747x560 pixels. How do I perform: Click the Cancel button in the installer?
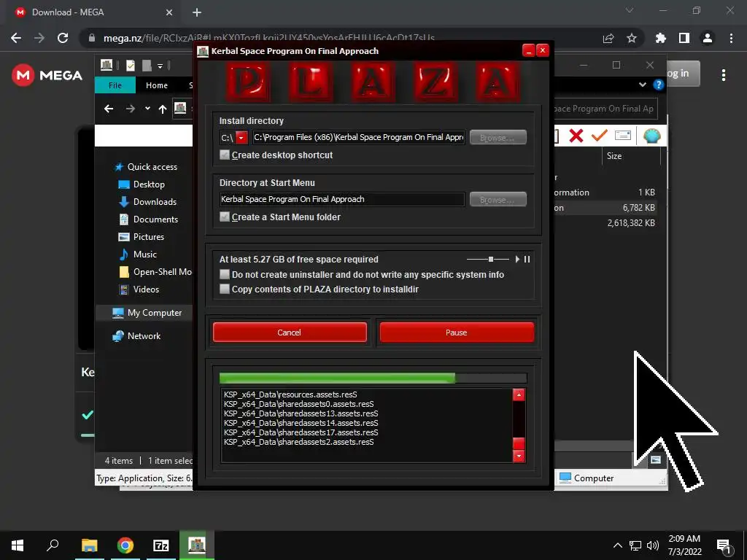[290, 332]
